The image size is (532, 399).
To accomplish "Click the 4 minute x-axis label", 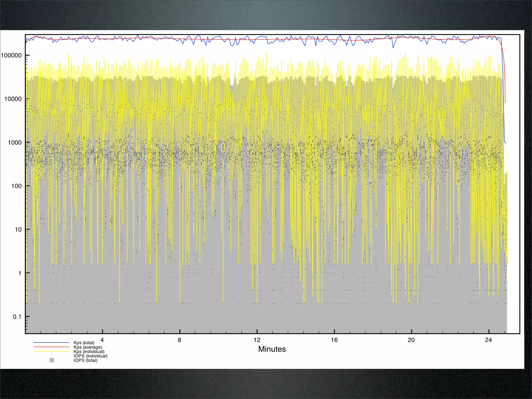I will (102, 340).
